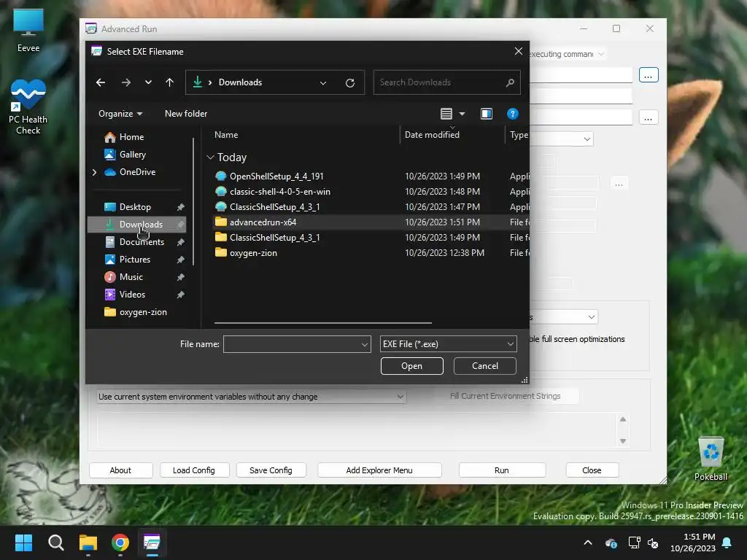Go forward using the forward arrow
The height and width of the screenshot is (560, 747).
[125, 82]
